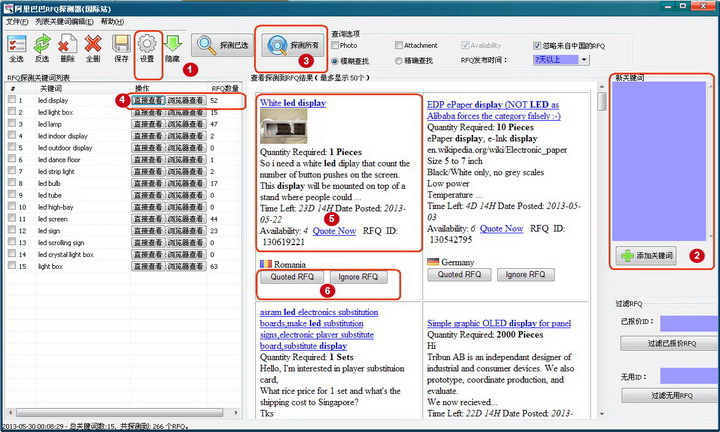Select the led dance floor keyword
The image size is (720, 432).
(x=59, y=160)
